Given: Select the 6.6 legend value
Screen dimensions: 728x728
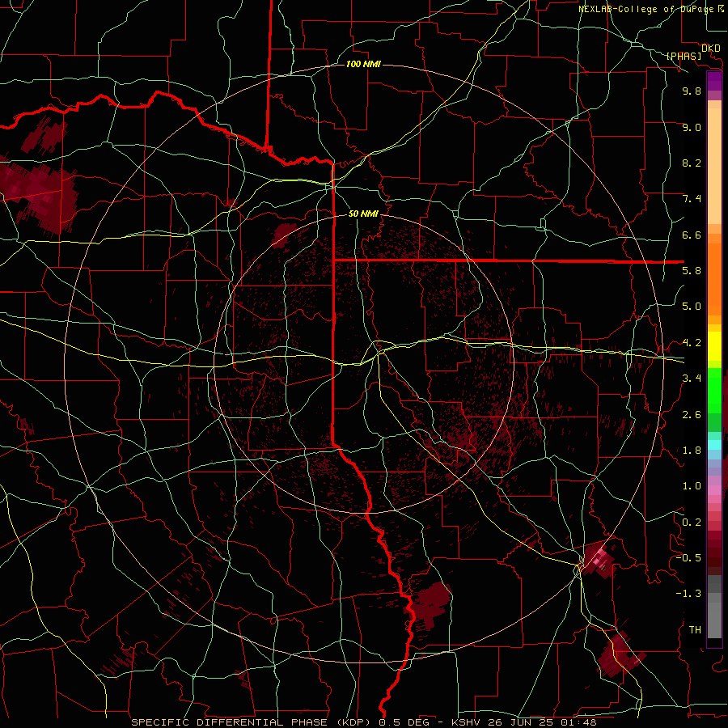Looking at the screenshot, I should click(x=692, y=235).
